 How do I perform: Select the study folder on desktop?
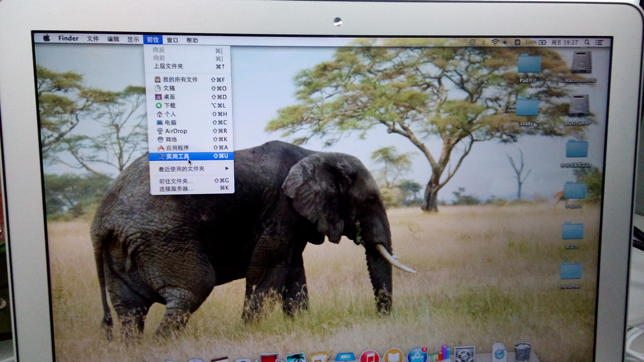tap(527, 108)
